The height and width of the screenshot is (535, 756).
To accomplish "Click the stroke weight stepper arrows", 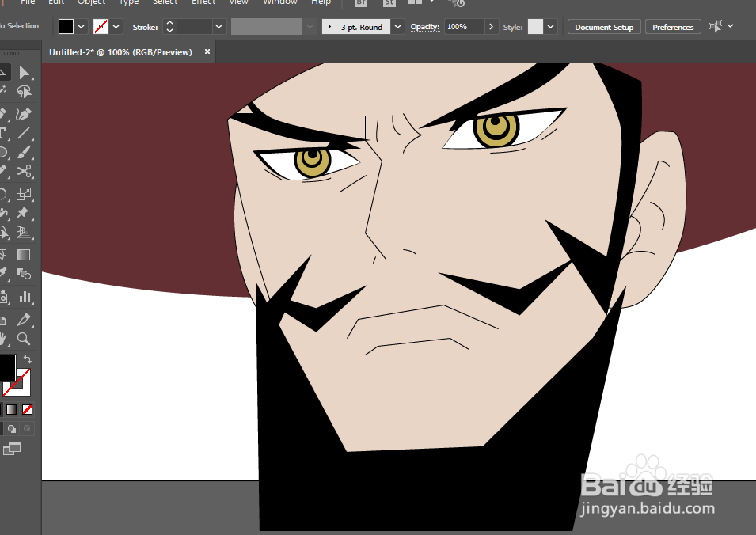I will 169,26.
